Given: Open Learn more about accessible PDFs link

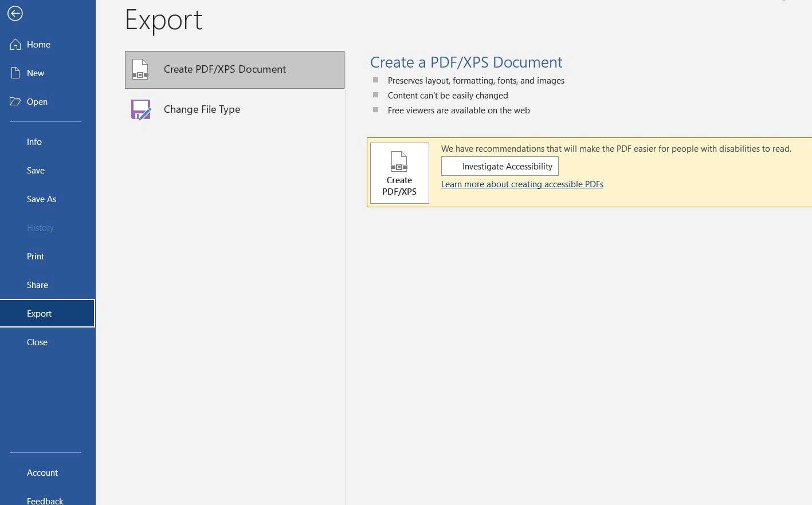Looking at the screenshot, I should (x=522, y=184).
